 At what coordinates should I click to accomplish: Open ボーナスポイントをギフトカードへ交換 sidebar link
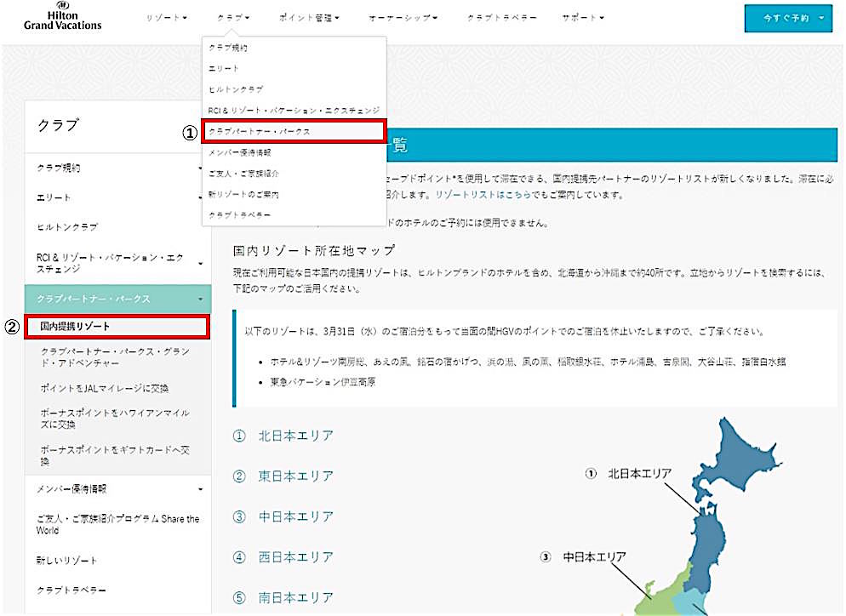[115, 455]
